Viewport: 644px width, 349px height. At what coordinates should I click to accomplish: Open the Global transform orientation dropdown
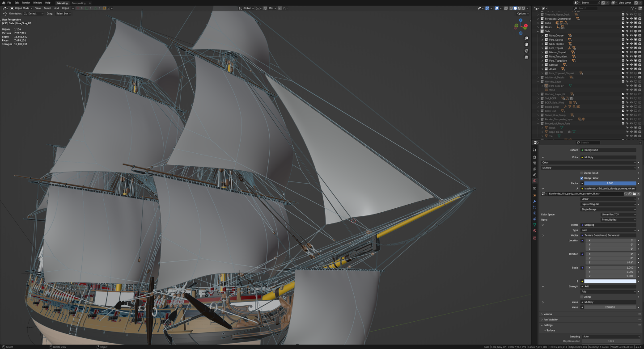coord(246,8)
